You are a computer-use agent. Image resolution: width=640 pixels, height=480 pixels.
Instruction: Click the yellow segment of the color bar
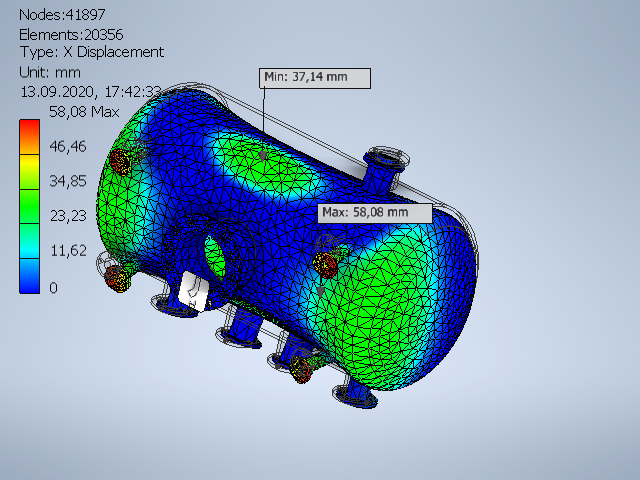click(x=29, y=171)
